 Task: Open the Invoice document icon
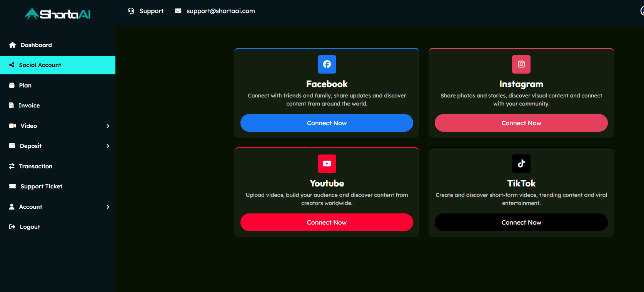pyautogui.click(x=12, y=106)
